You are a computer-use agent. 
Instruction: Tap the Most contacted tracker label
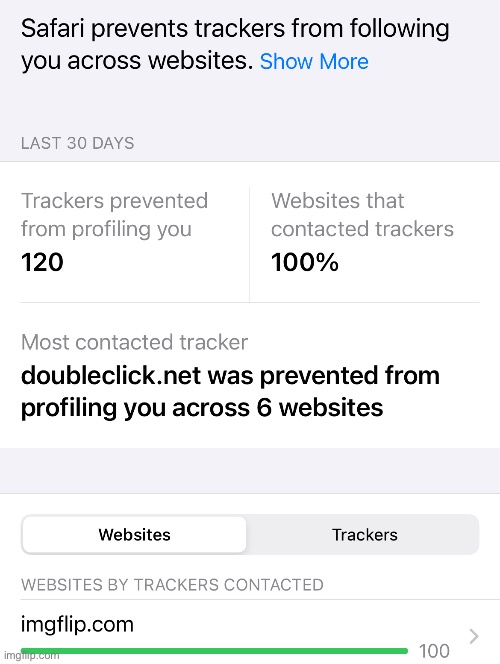[x=134, y=342]
